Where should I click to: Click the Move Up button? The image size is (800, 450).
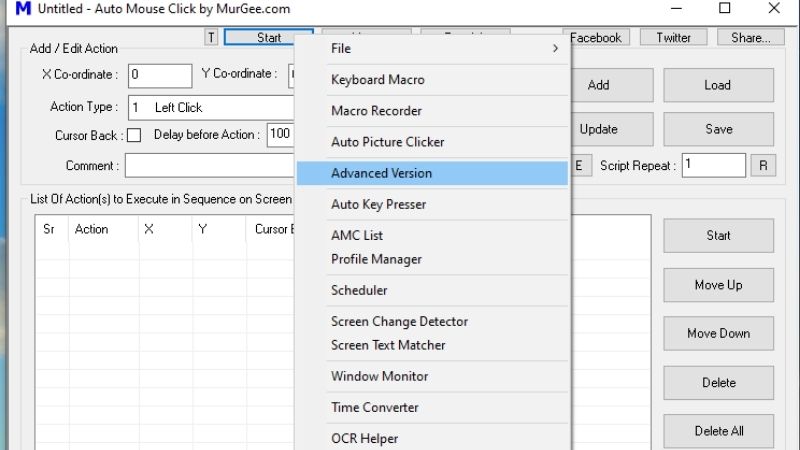[x=718, y=285]
